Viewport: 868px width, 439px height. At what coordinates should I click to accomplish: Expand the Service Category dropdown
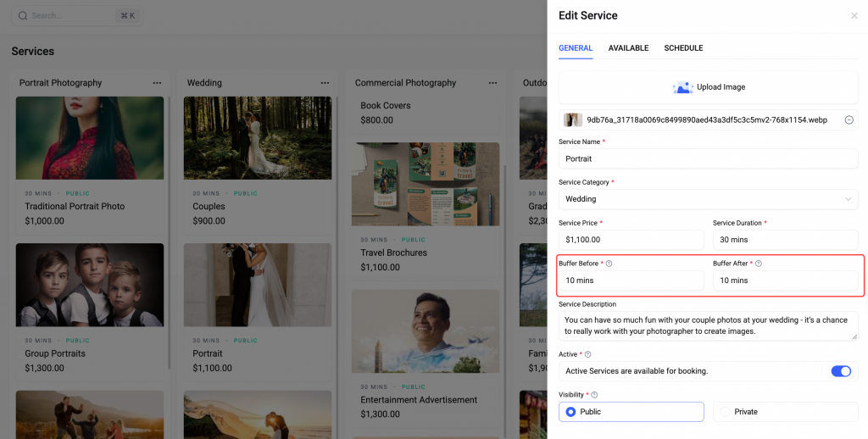coord(708,199)
